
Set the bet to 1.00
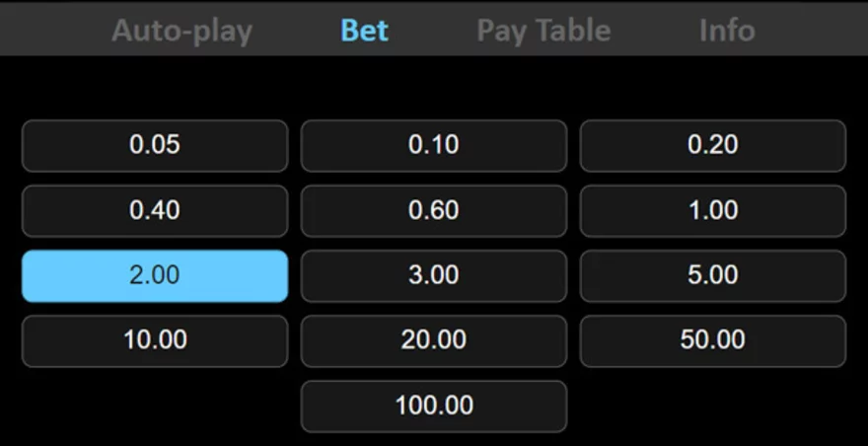pyautogui.click(x=712, y=210)
